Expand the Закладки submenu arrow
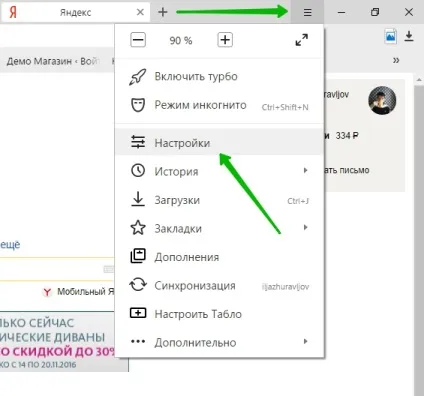This screenshot has height=396, width=424. [305, 227]
